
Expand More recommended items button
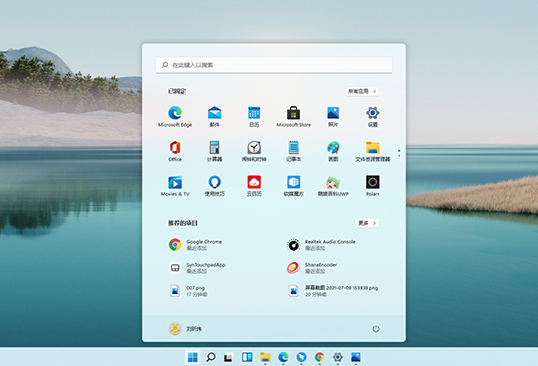point(367,223)
